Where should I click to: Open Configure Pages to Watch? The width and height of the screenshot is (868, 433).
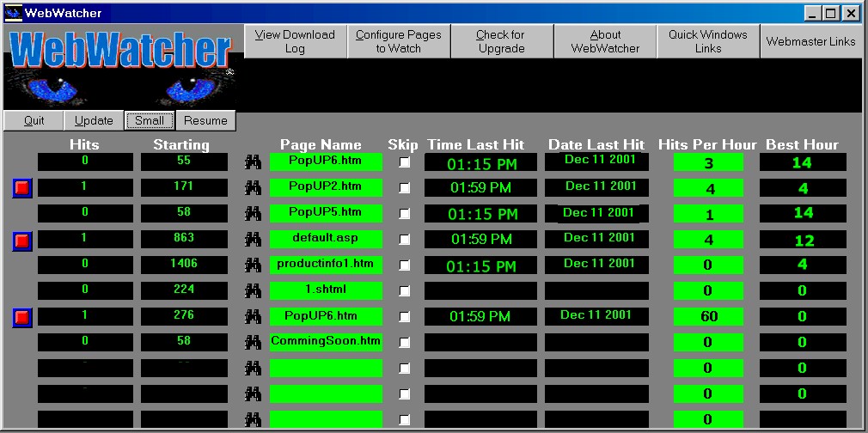tap(398, 41)
